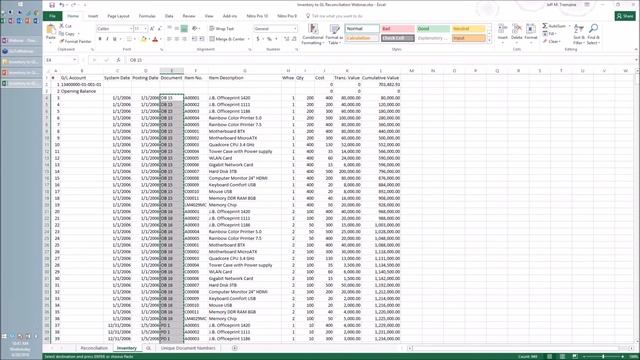This screenshot has height=360, width=640.
Task: Switch to the Insert ribbon tab
Action: click(x=93, y=16)
